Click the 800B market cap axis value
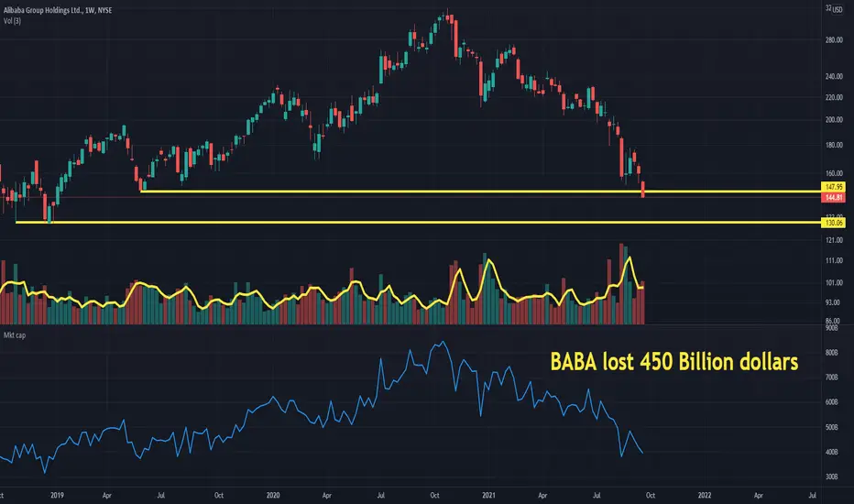This screenshot has width=854, height=504. pos(832,353)
